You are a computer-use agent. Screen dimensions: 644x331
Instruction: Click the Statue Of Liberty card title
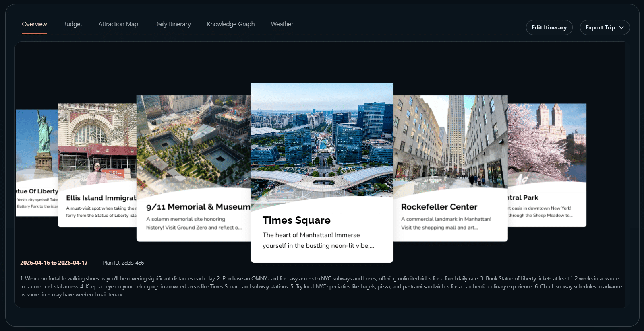click(37, 191)
